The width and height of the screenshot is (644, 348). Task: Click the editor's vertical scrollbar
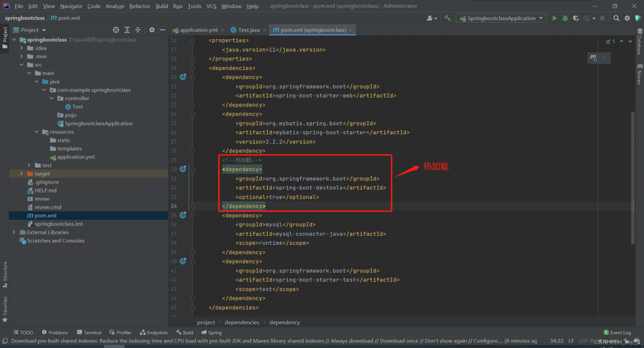(x=633, y=176)
